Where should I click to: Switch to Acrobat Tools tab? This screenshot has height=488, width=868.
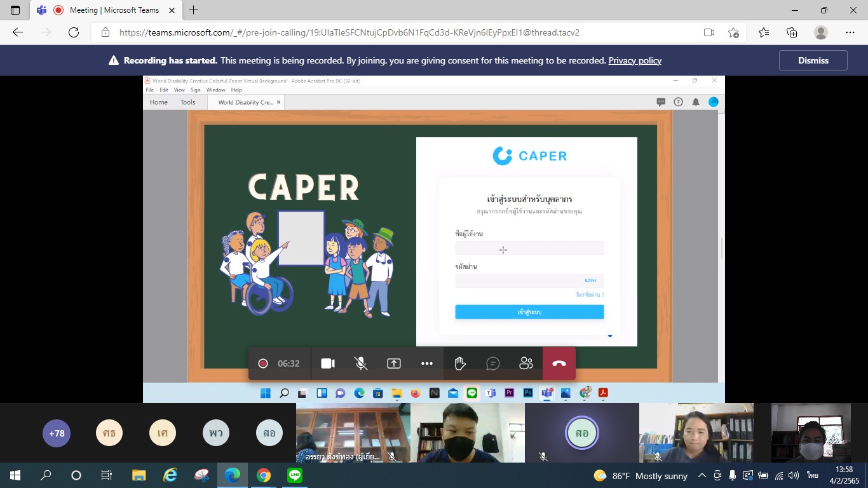tap(188, 102)
